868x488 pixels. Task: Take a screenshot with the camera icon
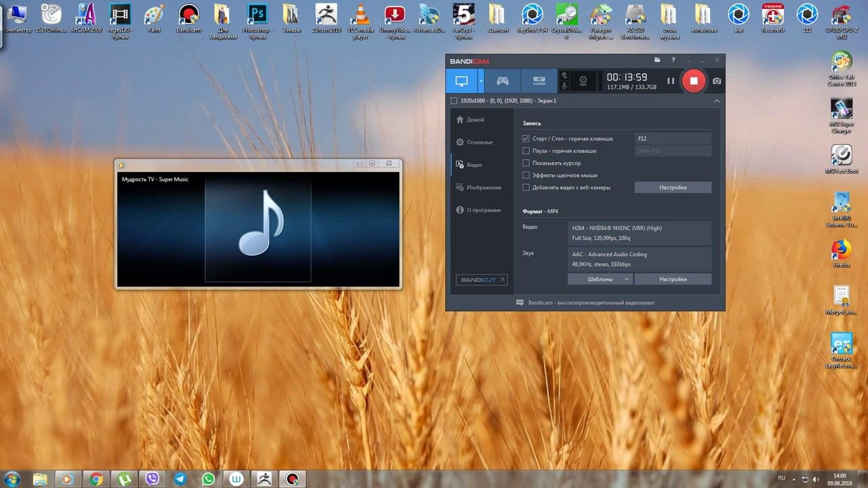click(717, 81)
